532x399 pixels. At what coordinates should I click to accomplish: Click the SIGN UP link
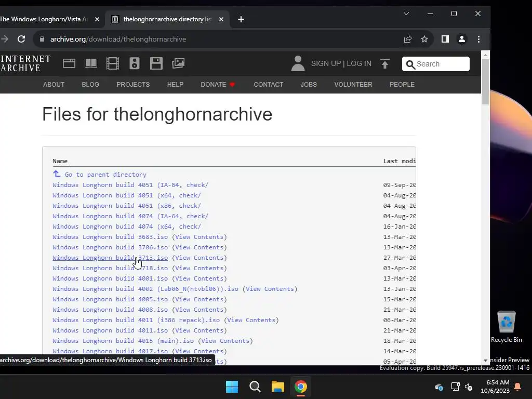coord(326,63)
